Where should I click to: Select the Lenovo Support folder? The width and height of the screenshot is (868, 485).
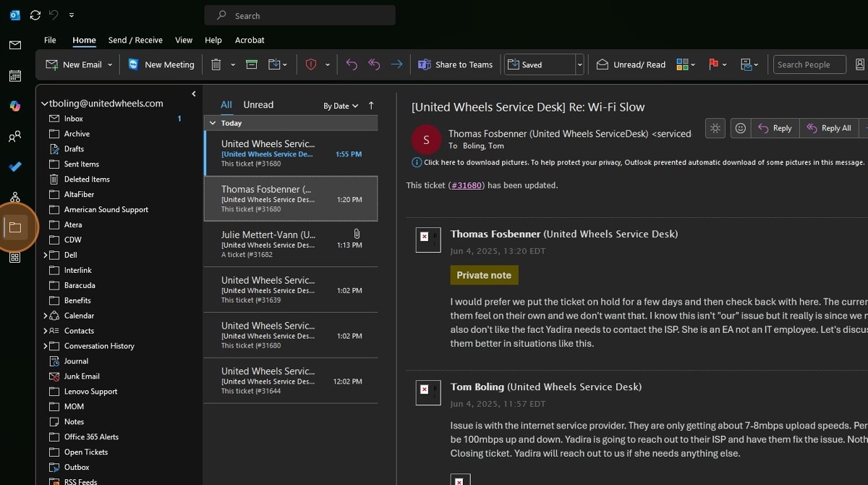[x=90, y=392]
